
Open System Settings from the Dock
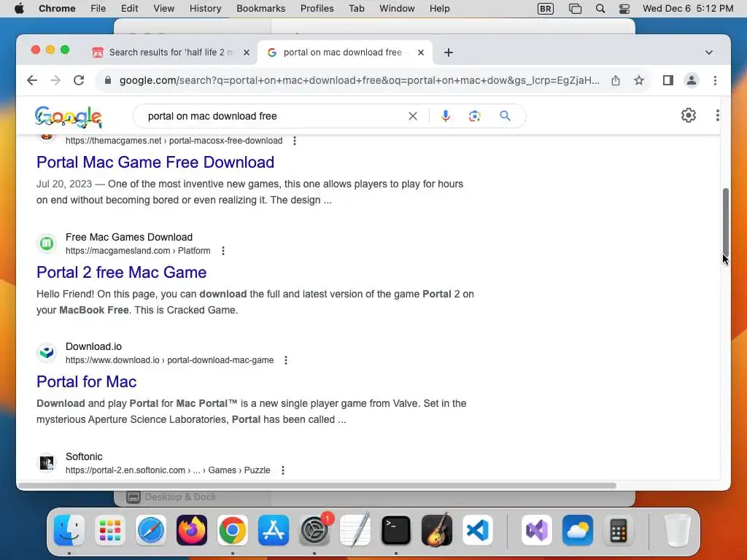[314, 530]
